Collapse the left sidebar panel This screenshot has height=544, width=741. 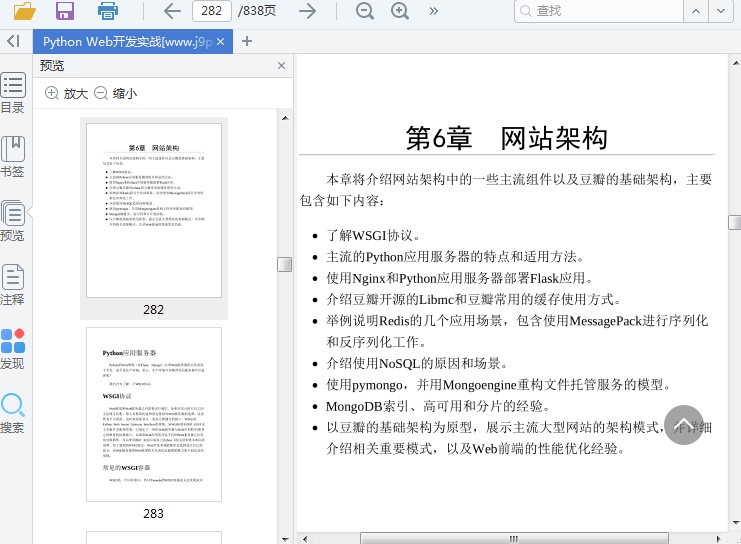[13, 41]
